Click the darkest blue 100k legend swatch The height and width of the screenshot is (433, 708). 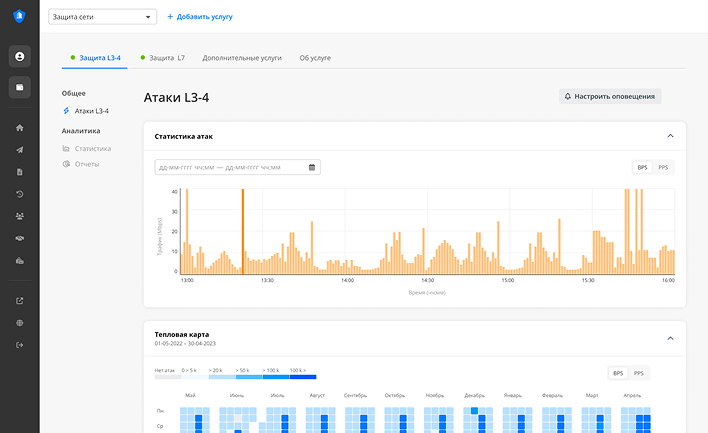(x=303, y=377)
